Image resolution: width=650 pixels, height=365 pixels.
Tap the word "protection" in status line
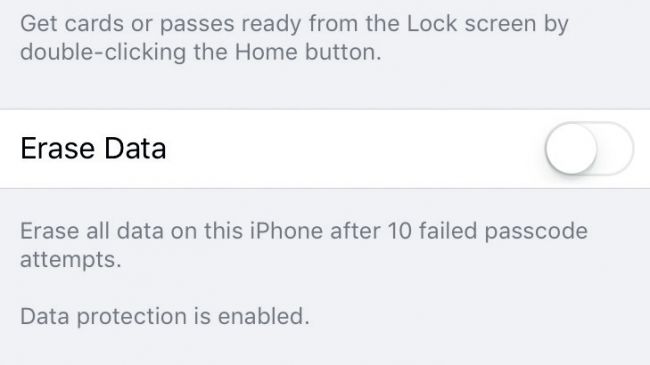(x=132, y=318)
